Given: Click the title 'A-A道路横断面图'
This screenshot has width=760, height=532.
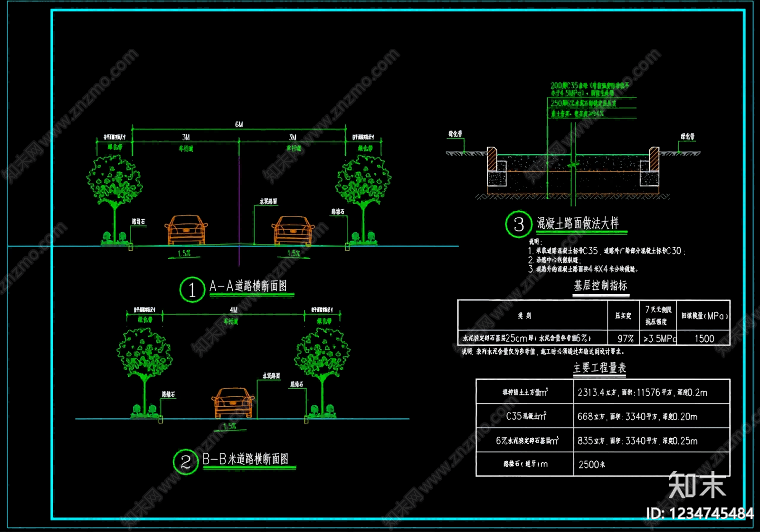Looking at the screenshot, I should point(248,286).
